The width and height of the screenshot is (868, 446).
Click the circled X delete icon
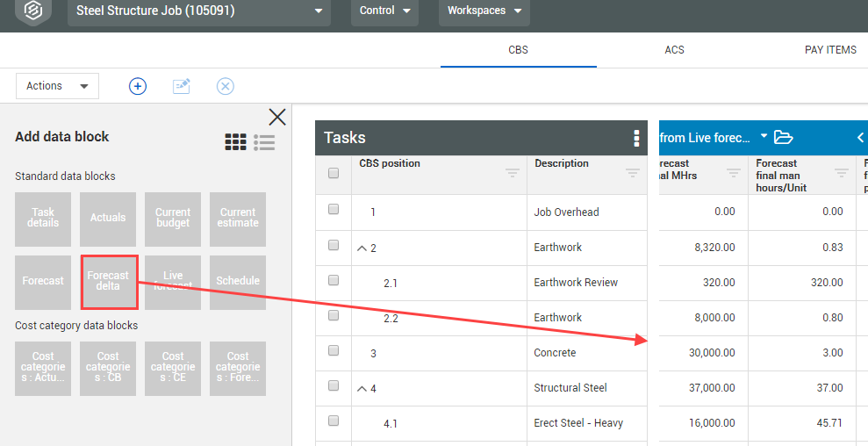226,86
